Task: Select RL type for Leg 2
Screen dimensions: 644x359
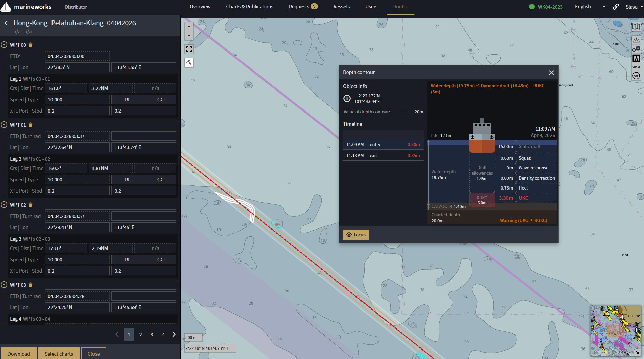Action: click(x=128, y=180)
